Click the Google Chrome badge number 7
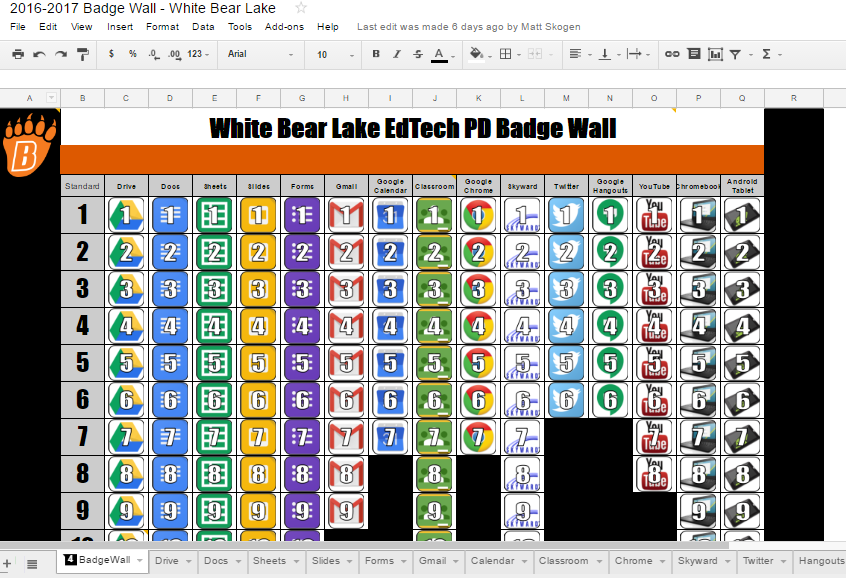Viewport: 846px width, 578px height. tap(478, 437)
